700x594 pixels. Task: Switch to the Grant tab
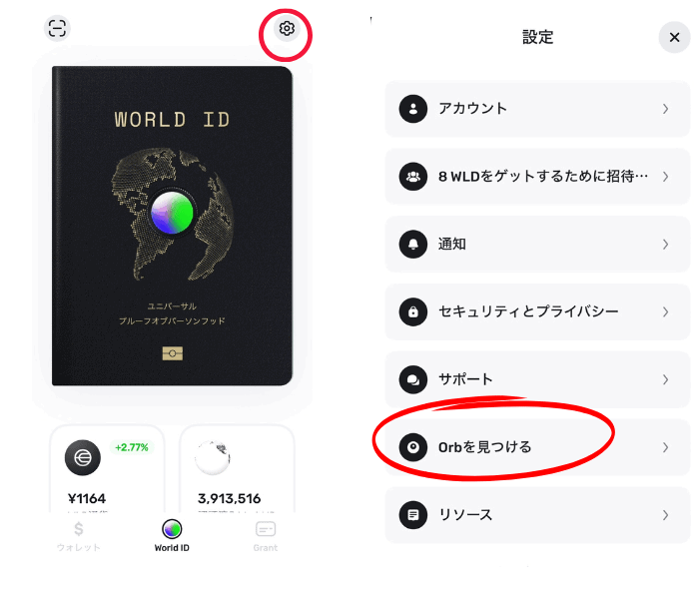pos(266,537)
